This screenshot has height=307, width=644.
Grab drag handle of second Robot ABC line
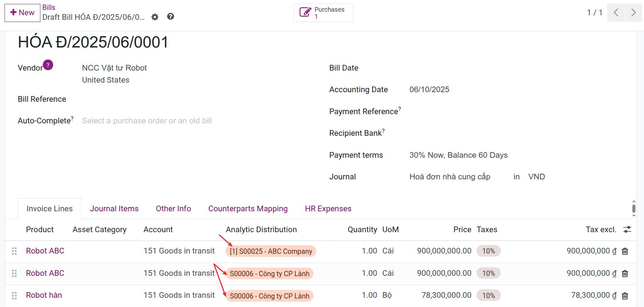click(14, 273)
